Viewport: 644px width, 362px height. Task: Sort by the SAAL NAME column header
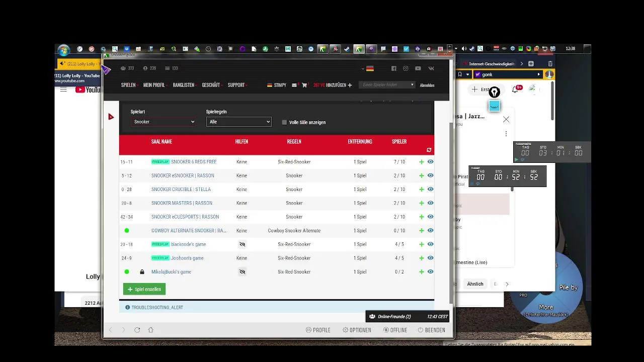click(162, 142)
